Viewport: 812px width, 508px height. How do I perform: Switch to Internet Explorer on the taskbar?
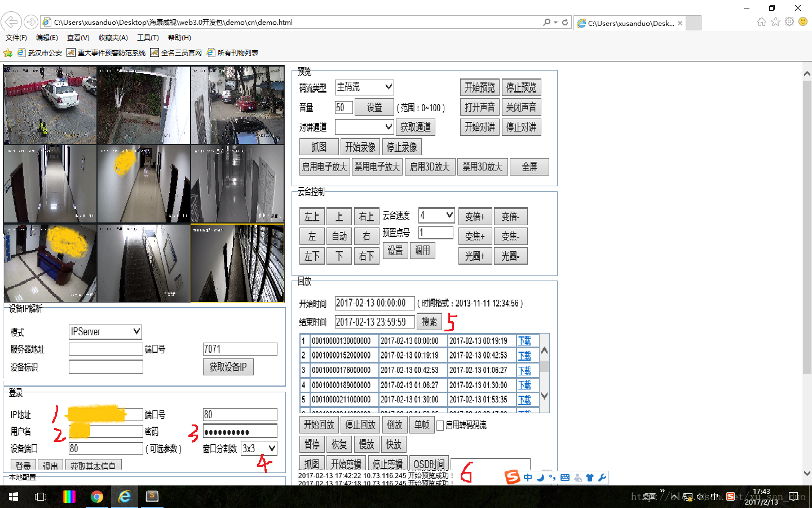(x=125, y=497)
